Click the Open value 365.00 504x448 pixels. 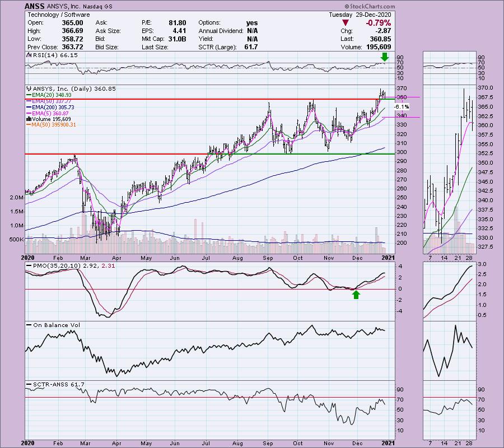click(x=72, y=23)
